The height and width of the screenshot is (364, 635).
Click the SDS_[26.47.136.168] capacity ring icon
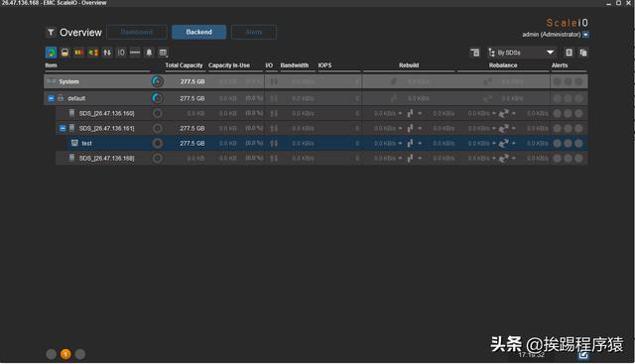coord(158,159)
